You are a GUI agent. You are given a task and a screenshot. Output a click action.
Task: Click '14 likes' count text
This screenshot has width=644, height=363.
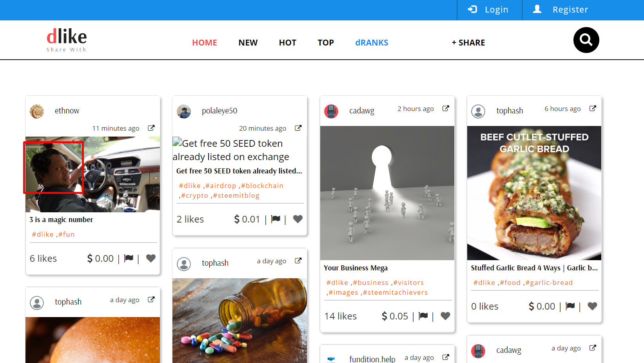coord(341,316)
